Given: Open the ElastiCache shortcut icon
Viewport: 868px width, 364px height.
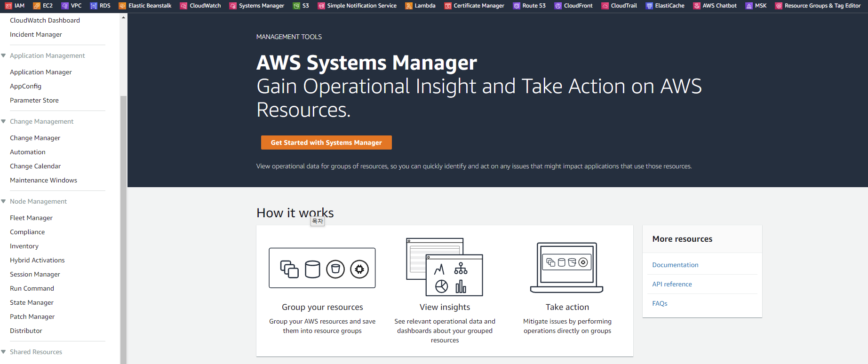Looking at the screenshot, I should [x=649, y=6].
